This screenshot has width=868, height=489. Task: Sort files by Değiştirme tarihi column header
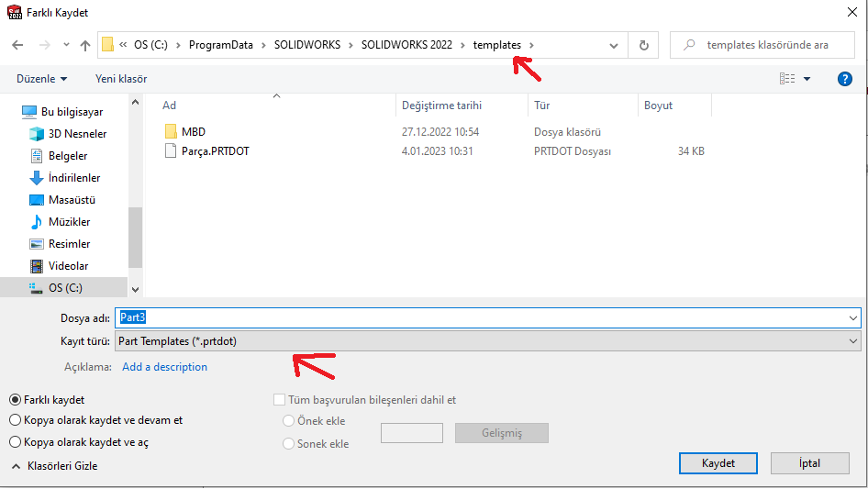(440, 106)
